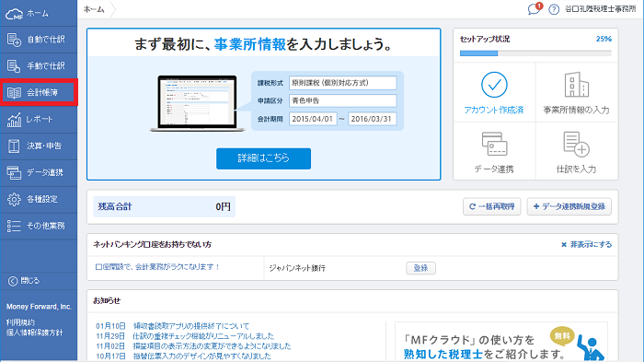Select 手動で仕訳 menu label
This screenshot has width=644, height=362.
coord(46,65)
